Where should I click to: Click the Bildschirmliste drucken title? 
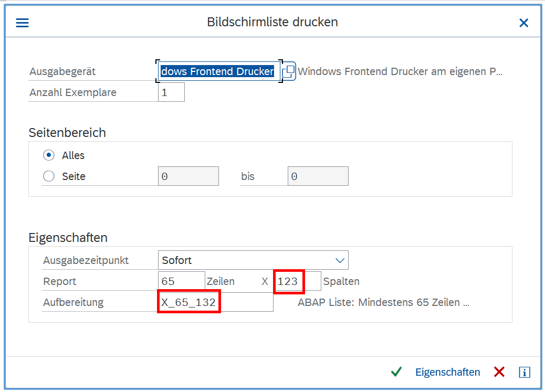[272, 22]
